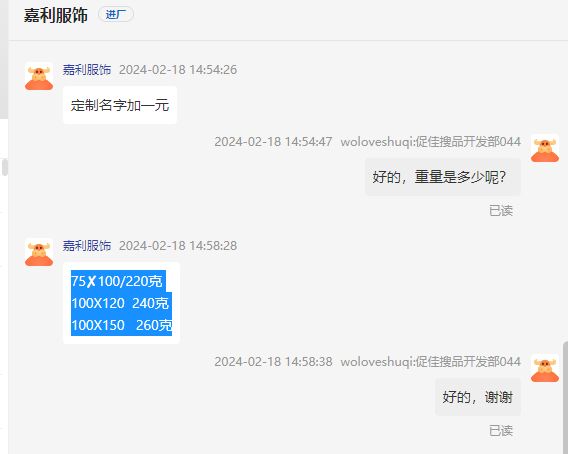The height and width of the screenshot is (454, 568).
Task: Click sender name 嘉利服饰 at 14:58:28
Action: coord(87,246)
